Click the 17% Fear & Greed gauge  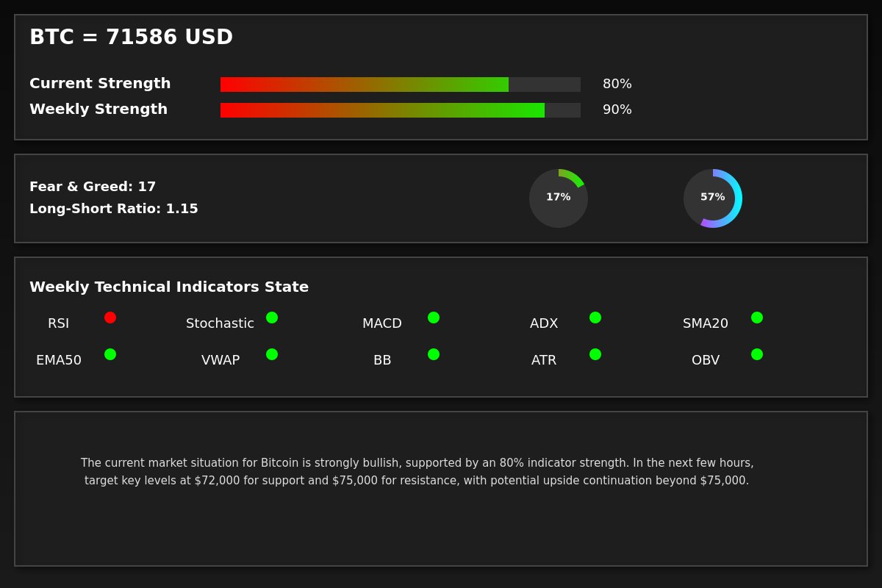pyautogui.click(x=559, y=198)
